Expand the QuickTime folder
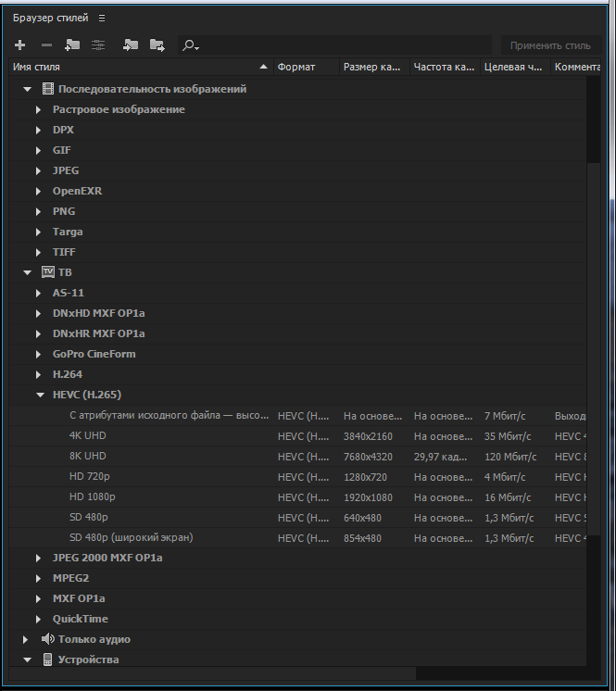The width and height of the screenshot is (616, 691). pos(38,619)
